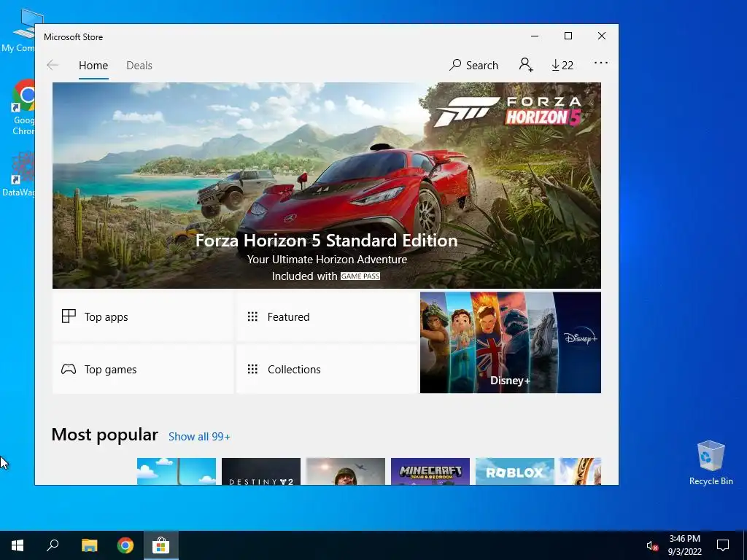Click the Collections dots grid icon
747x560 pixels.
tap(252, 369)
